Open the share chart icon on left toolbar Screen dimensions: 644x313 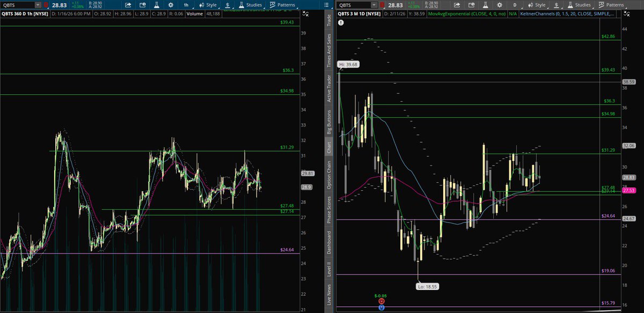click(x=127, y=5)
